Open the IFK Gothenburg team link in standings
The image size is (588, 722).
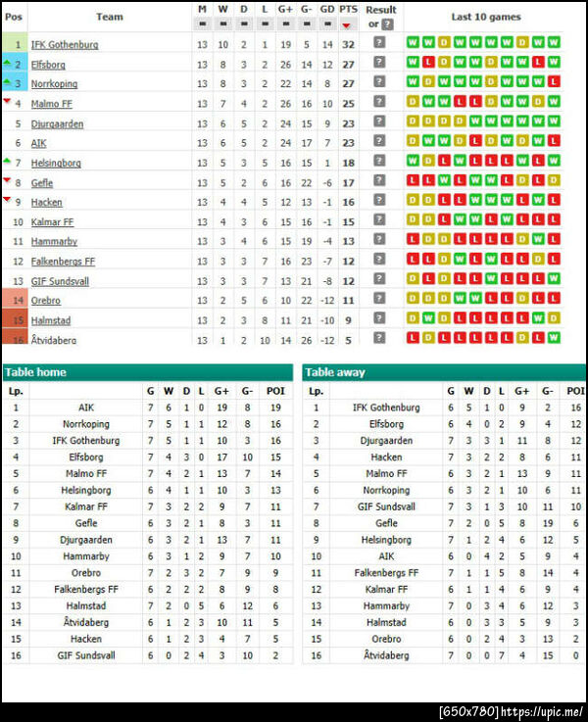click(x=65, y=45)
